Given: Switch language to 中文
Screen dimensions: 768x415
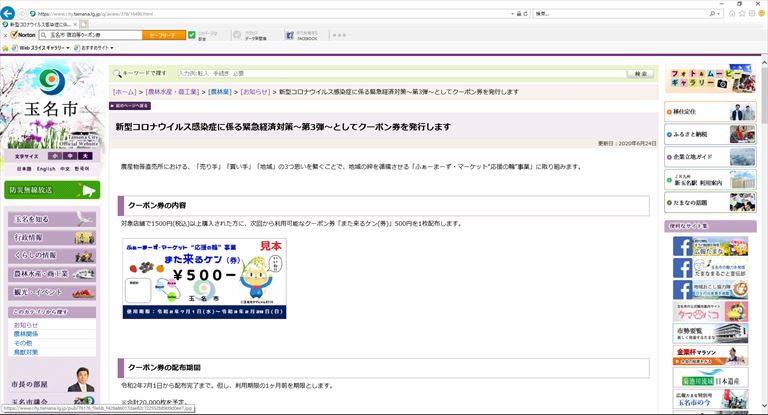Looking at the screenshot, I should click(65, 169).
